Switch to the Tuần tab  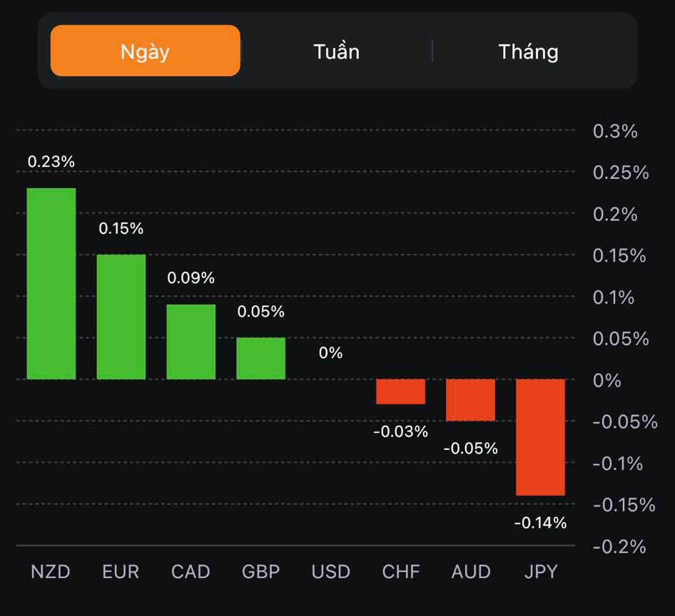(336, 51)
